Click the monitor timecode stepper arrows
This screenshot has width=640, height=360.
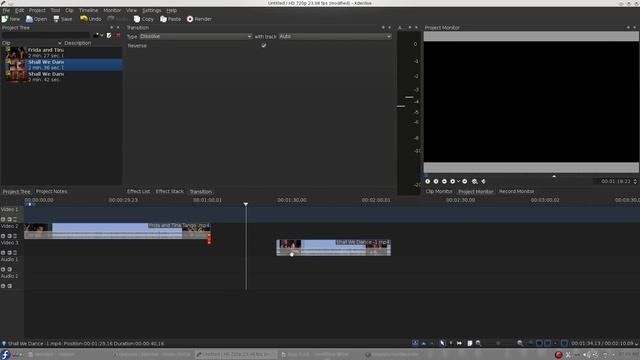click(x=635, y=181)
